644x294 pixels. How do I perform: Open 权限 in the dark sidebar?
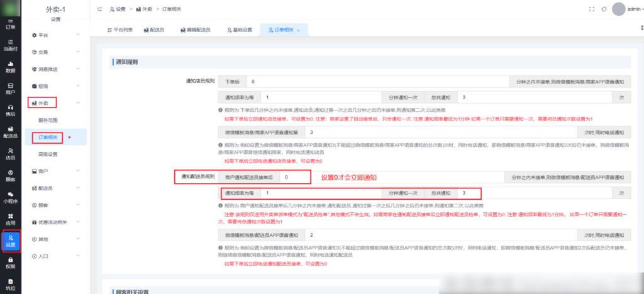pos(10,263)
